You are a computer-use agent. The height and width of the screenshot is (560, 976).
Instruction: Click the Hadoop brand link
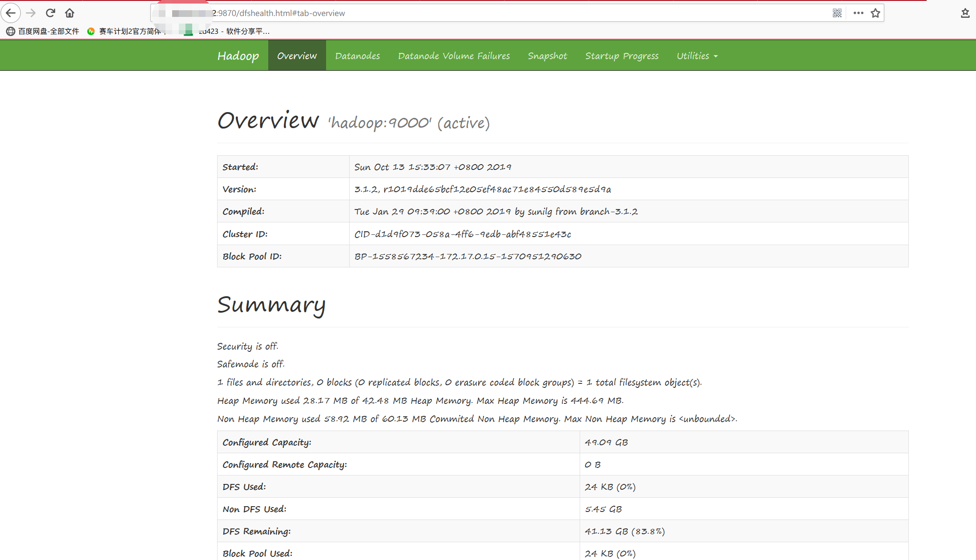coord(238,56)
